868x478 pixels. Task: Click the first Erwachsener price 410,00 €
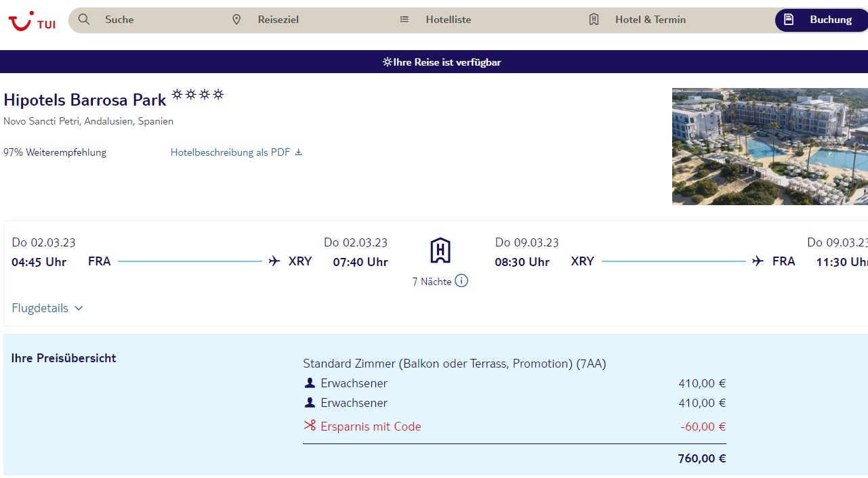pyautogui.click(x=702, y=383)
